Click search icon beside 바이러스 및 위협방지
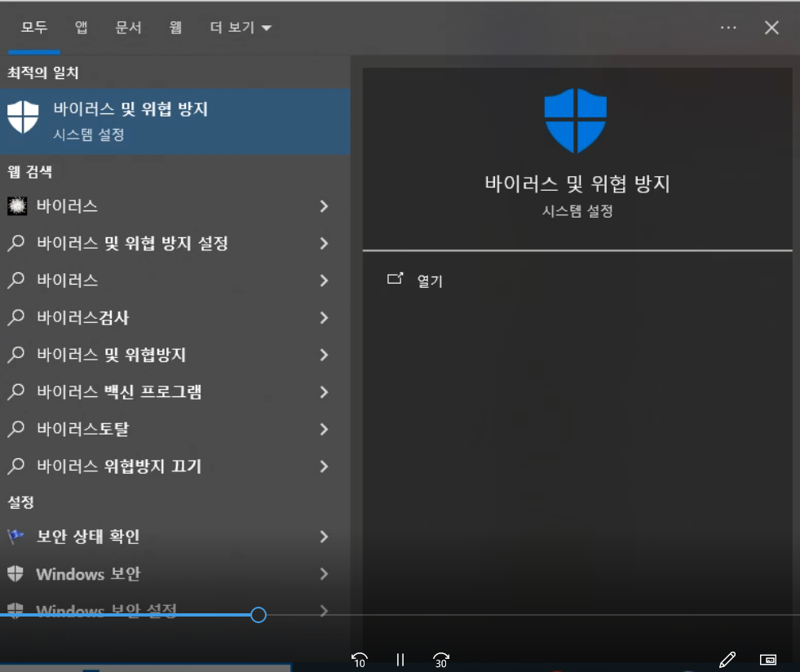Screen dimensions: 800x672 [16, 355]
